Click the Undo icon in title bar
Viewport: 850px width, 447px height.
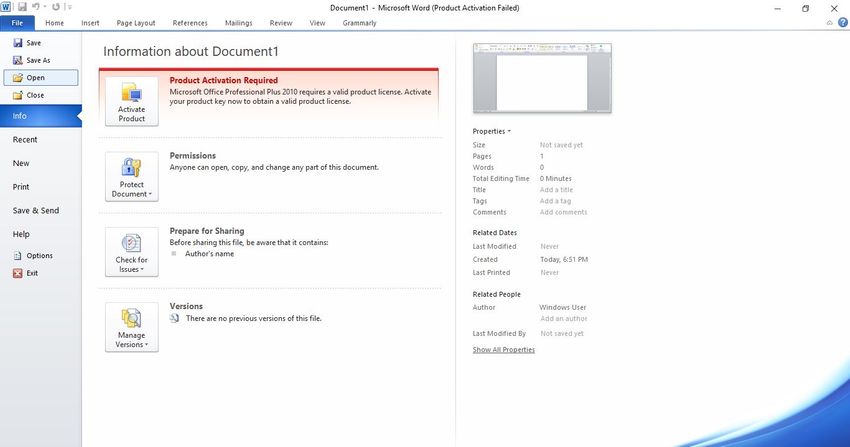pyautogui.click(x=35, y=7)
